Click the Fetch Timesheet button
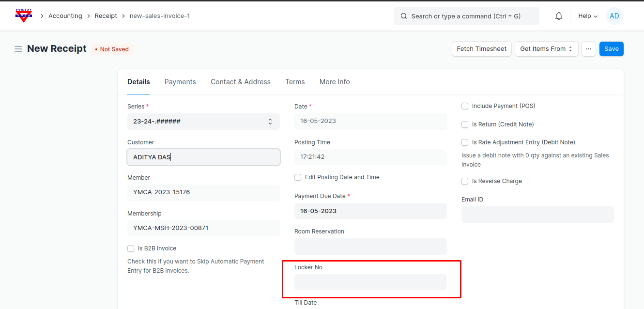 click(x=481, y=49)
